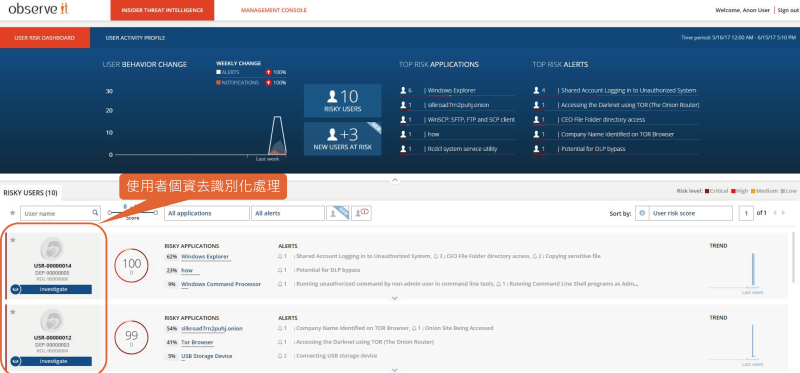
Task: Open the Windows Explorer risky application link
Action: (x=205, y=257)
